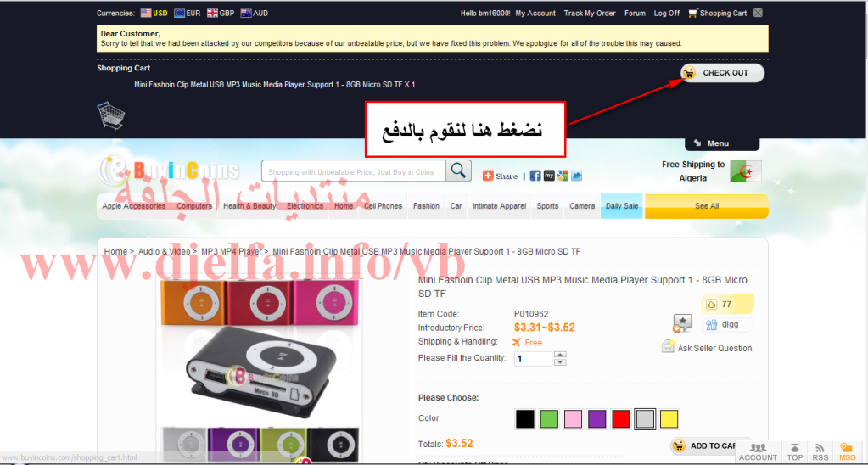This screenshot has height=465, width=868.
Task: Share on Twitter icon
Action: 576,176
